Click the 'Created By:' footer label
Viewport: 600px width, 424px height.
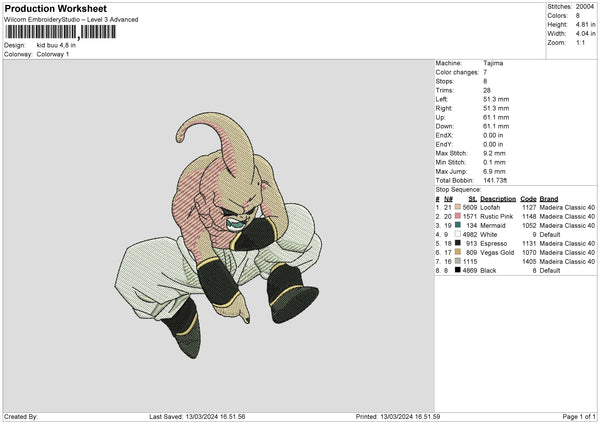tap(21, 416)
